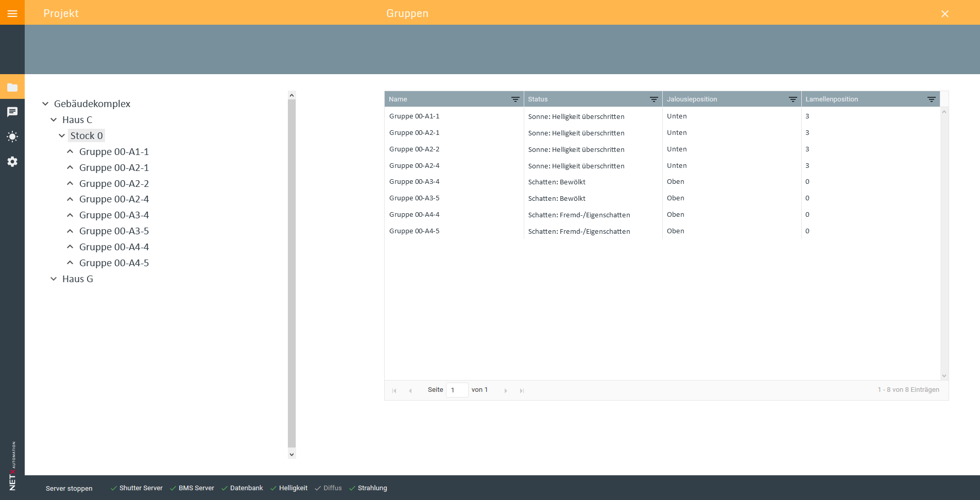The image size is (980, 500).
Task: Click the tree panel scroll up arrow
Action: point(291,95)
